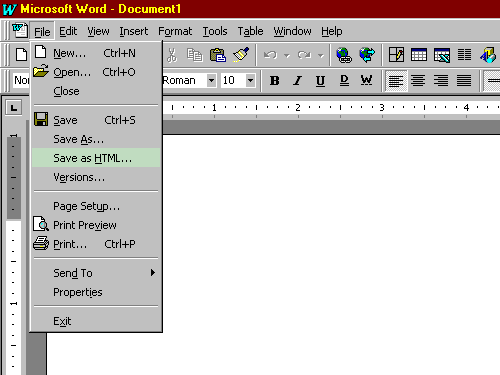Click the Drawing toolbar icon
The image size is (500, 375).
pos(488,55)
